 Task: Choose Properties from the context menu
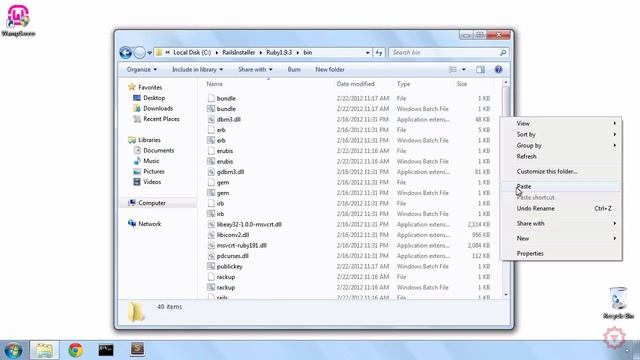point(561,253)
